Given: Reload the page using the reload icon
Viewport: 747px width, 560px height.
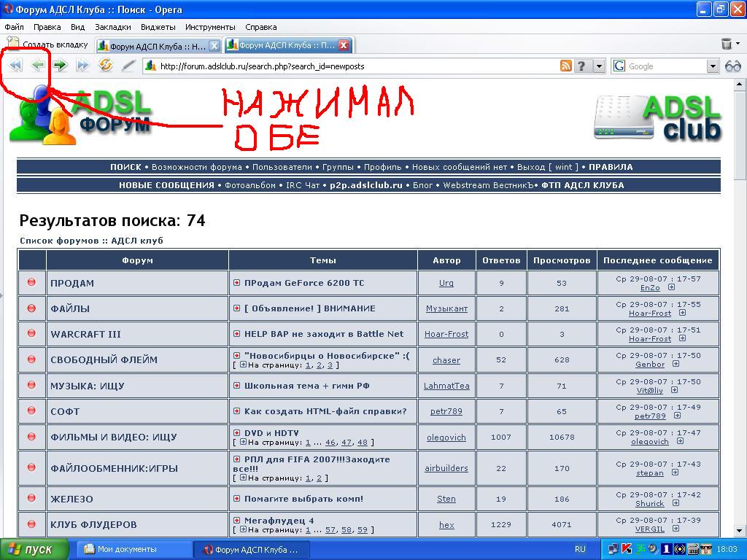Looking at the screenshot, I should coord(106,66).
